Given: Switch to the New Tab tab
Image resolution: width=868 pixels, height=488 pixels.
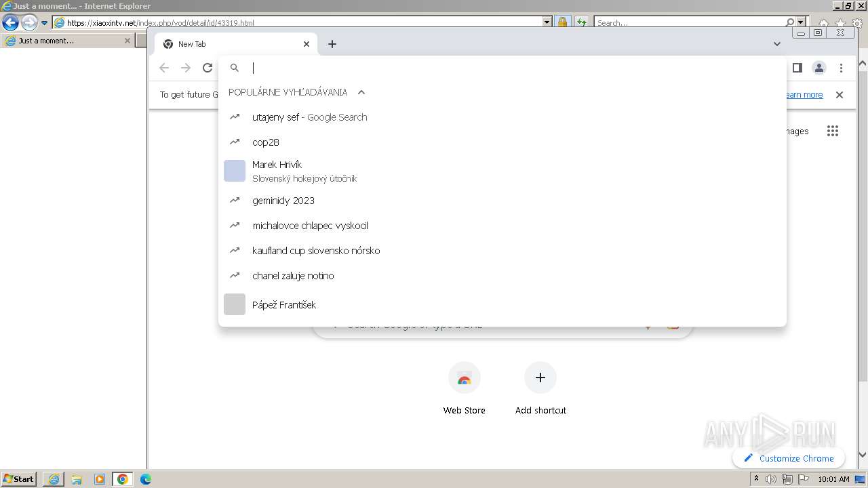Looking at the screenshot, I should click(236, 44).
